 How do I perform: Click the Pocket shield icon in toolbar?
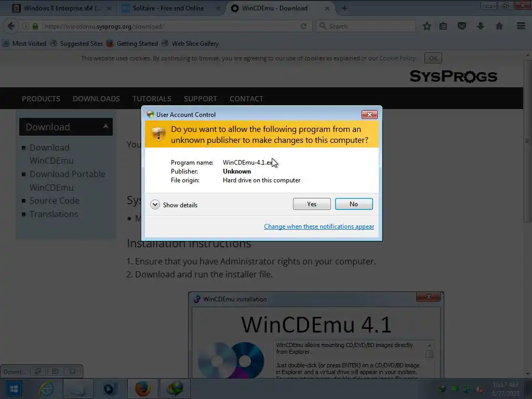(462, 26)
